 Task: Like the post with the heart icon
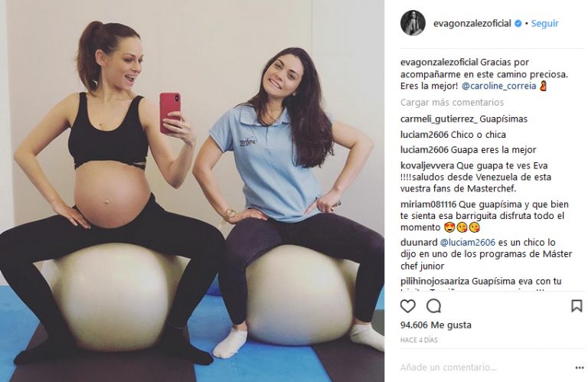pos(407,306)
